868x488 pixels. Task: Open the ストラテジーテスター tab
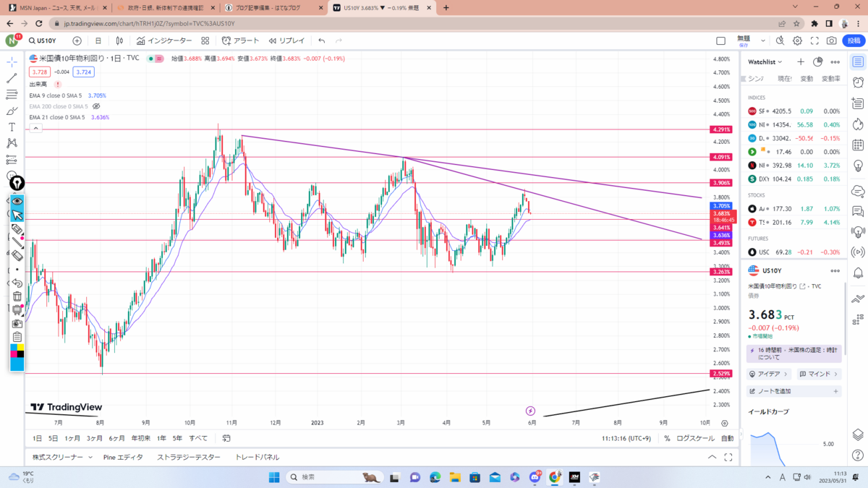tap(188, 457)
